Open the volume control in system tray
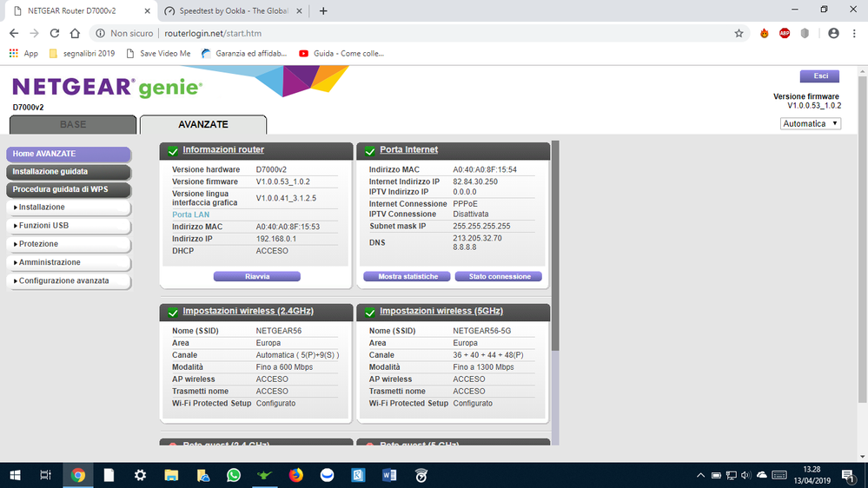This screenshot has height=488, width=868. pos(745,475)
